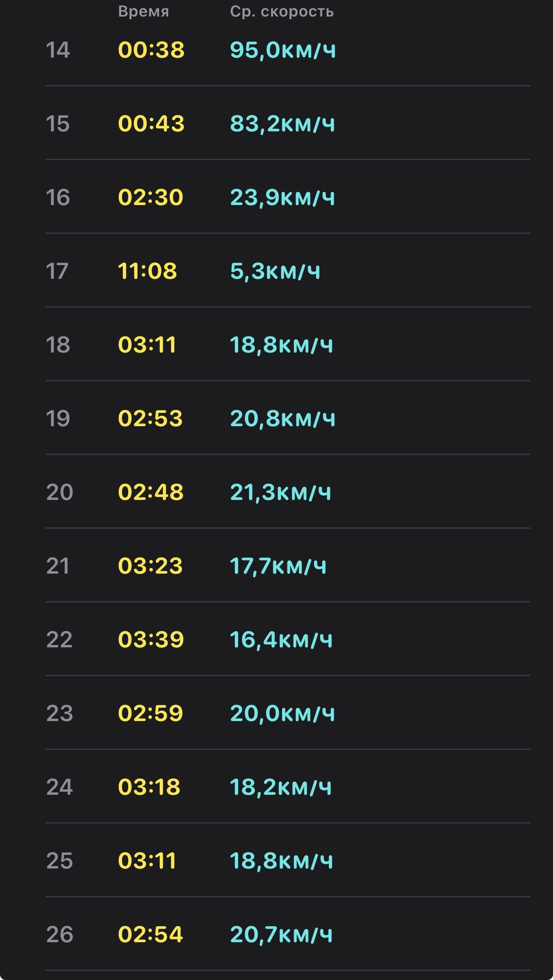Image resolution: width=553 pixels, height=980 pixels.
Task: Tap the 00:43 time on split 15
Action: pyautogui.click(x=151, y=124)
